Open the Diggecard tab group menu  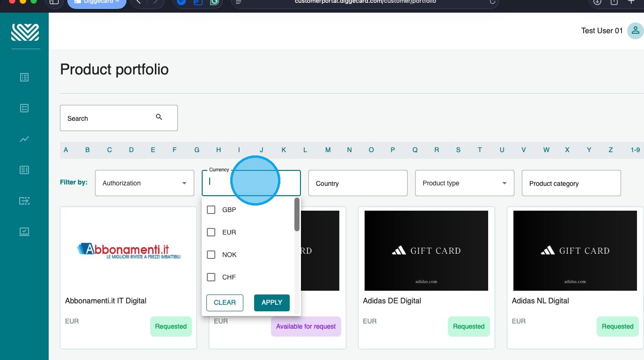(97, 2)
